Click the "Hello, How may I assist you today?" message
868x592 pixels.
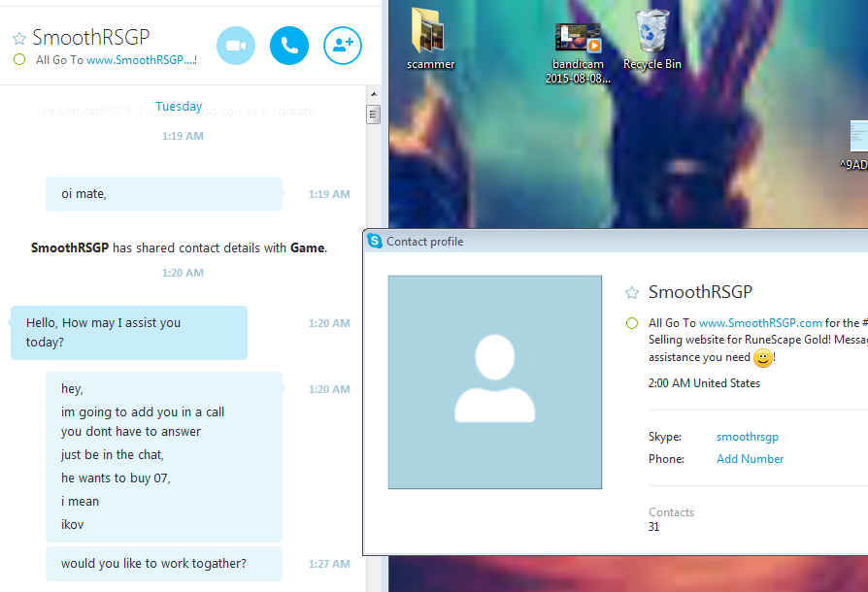click(x=129, y=333)
